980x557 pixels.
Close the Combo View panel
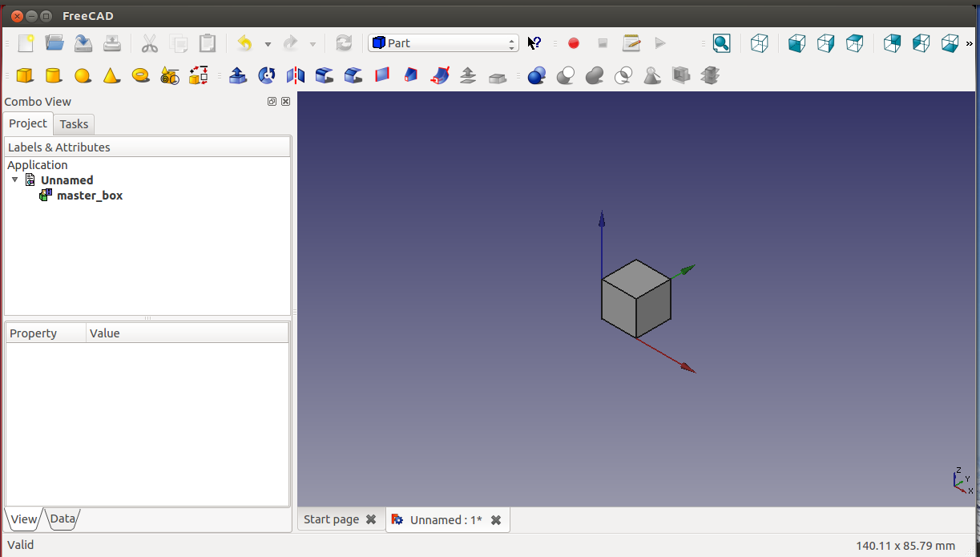click(285, 102)
